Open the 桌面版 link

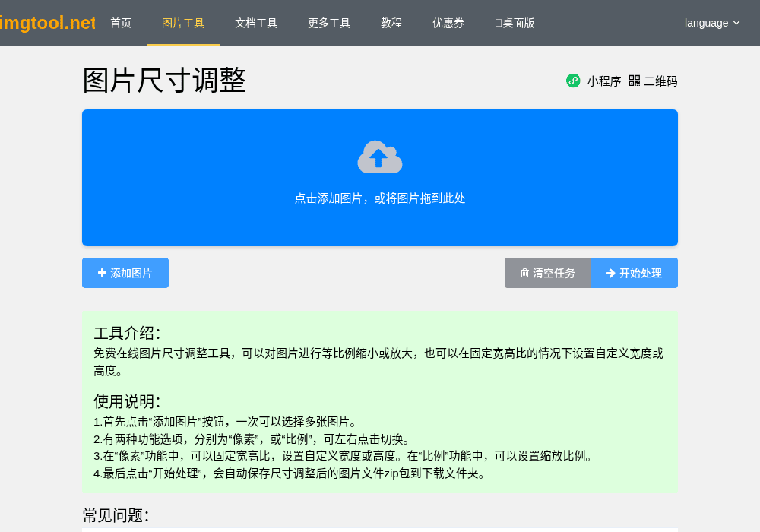515,23
